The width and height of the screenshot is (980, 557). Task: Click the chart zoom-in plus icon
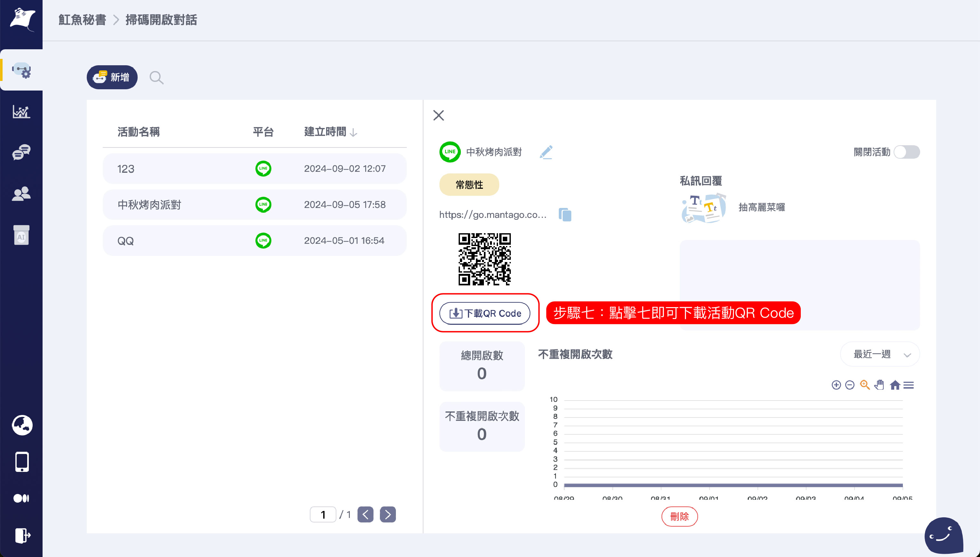tap(836, 385)
